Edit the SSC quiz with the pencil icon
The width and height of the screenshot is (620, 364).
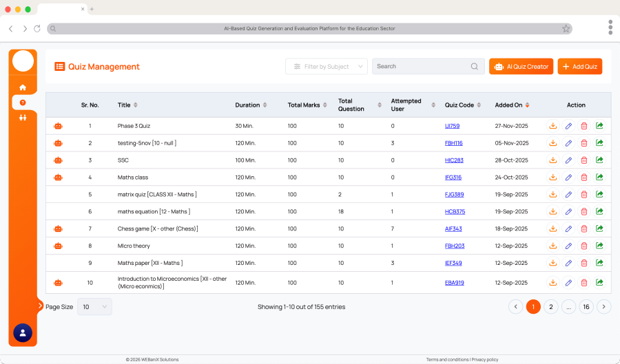[x=568, y=160]
